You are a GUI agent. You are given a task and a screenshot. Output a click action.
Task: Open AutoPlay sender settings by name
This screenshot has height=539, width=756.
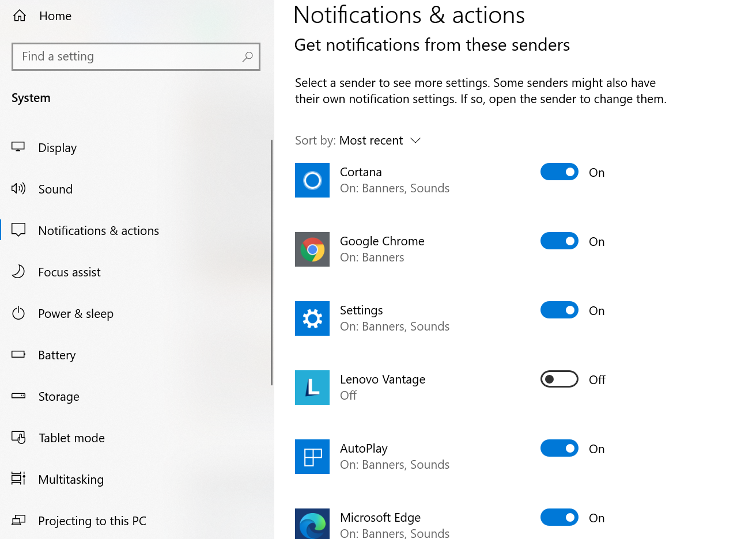364,449
